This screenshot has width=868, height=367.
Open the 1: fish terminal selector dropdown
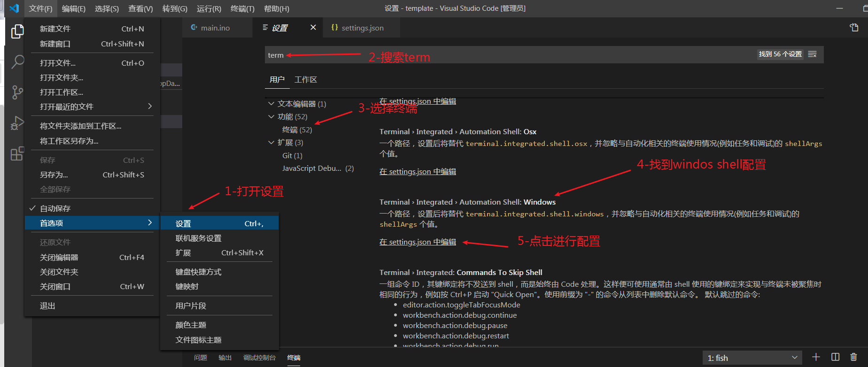pyautogui.click(x=752, y=358)
